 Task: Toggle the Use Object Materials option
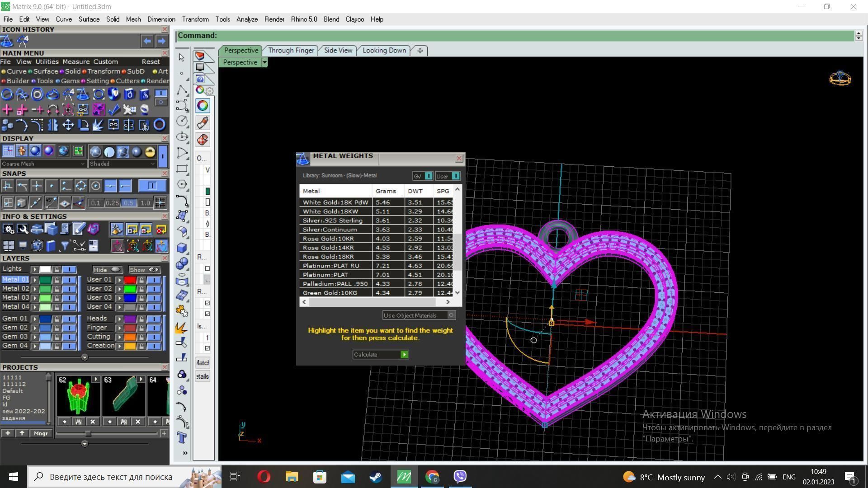(419, 315)
